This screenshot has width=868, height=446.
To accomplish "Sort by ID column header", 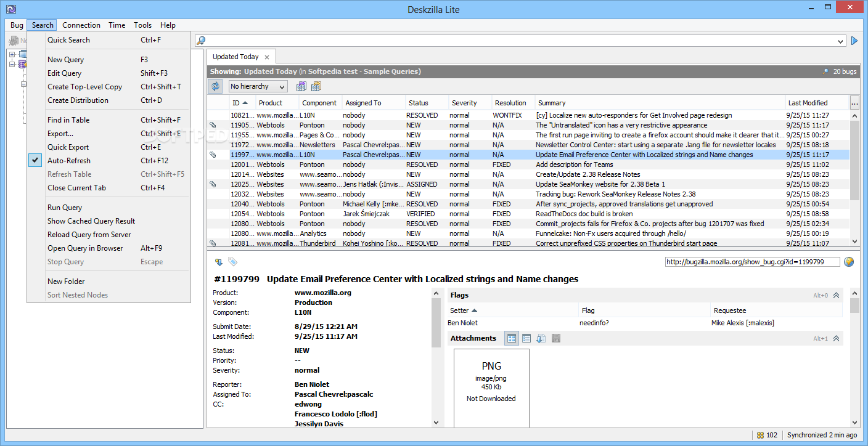I will (242, 103).
